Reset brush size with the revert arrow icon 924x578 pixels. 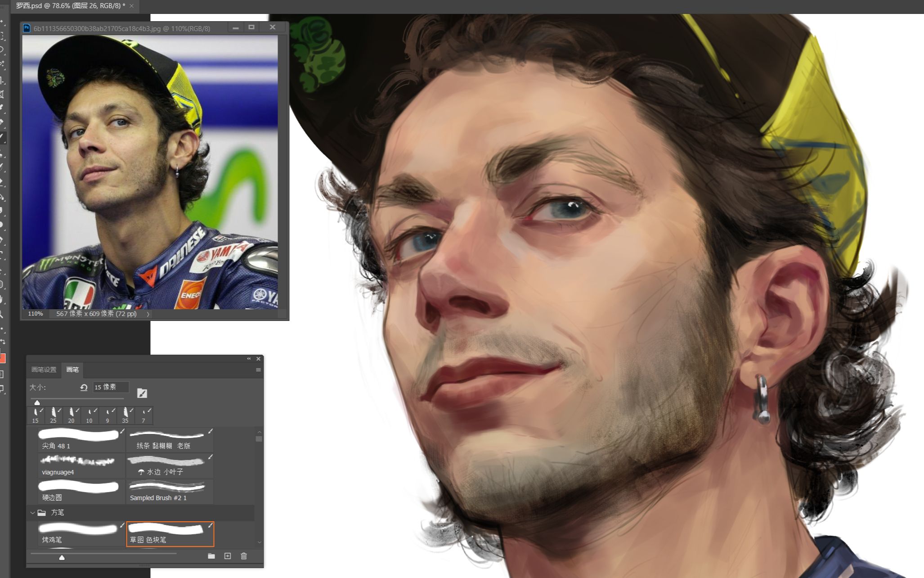coord(84,387)
